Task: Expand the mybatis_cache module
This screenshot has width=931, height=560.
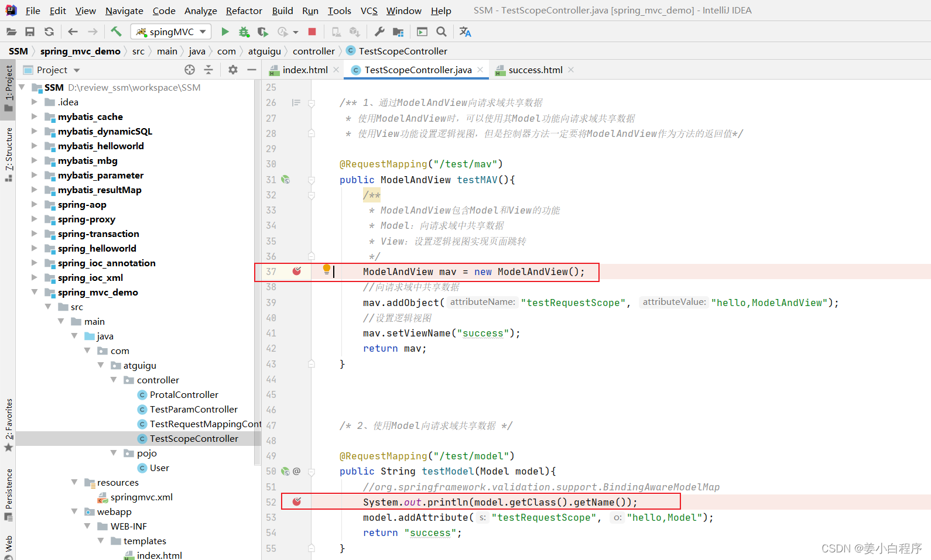Action: coord(35,116)
